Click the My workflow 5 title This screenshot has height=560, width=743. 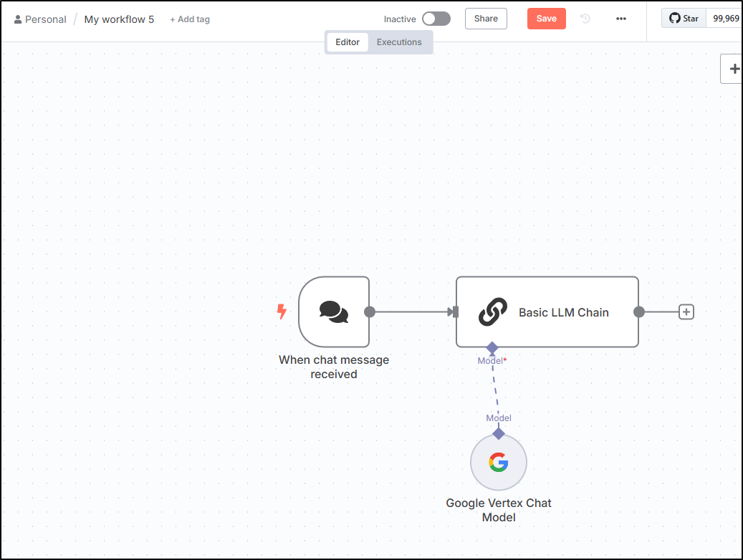tap(119, 19)
